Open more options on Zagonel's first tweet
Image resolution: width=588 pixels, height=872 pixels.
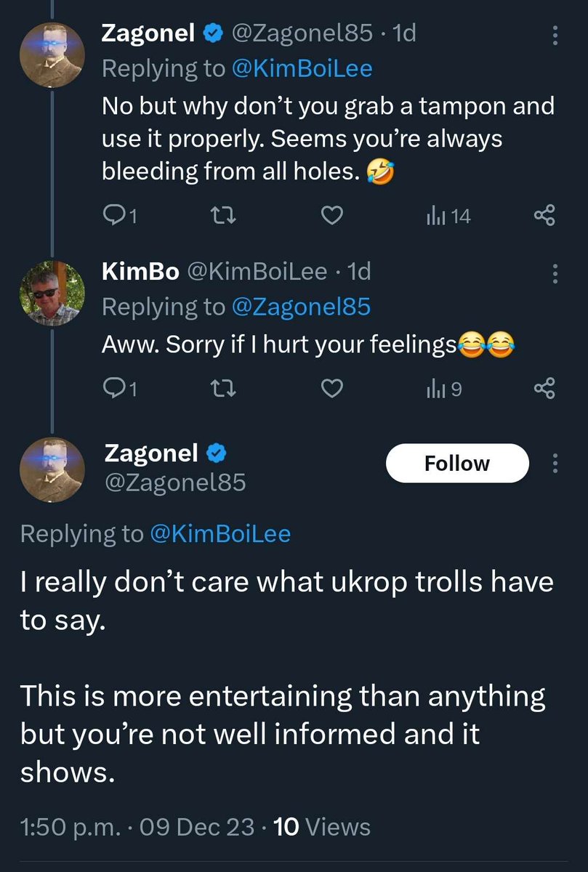click(555, 35)
